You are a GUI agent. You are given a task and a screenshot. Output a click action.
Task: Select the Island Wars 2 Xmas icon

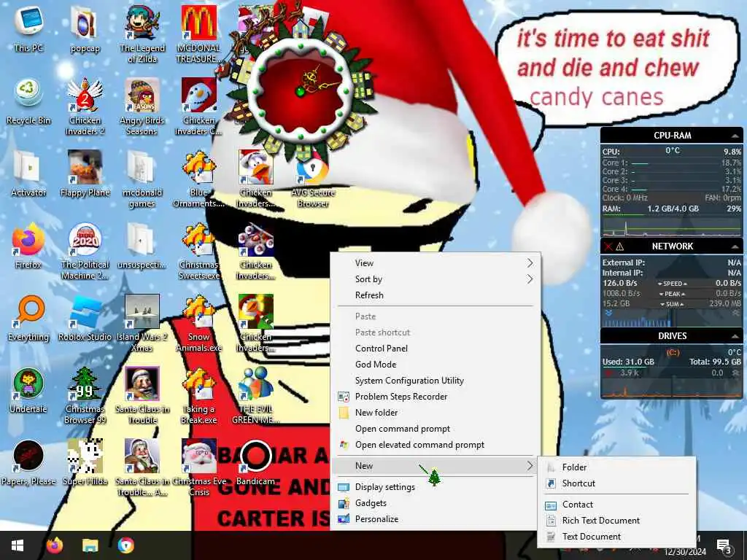[x=142, y=322]
